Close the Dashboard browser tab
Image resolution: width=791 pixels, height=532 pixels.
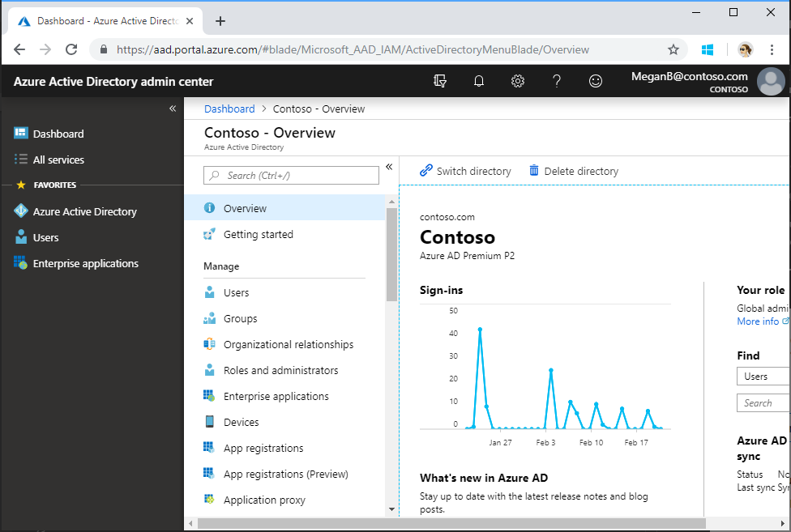pos(190,21)
